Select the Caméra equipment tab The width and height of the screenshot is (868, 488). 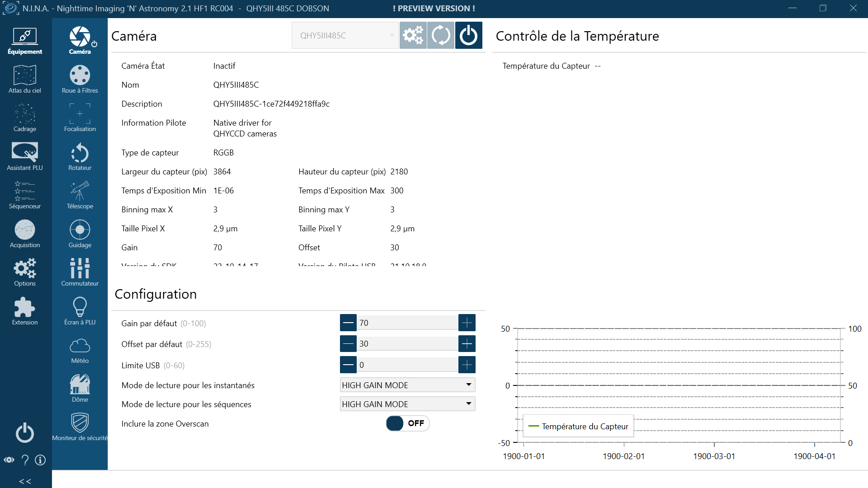(x=80, y=41)
